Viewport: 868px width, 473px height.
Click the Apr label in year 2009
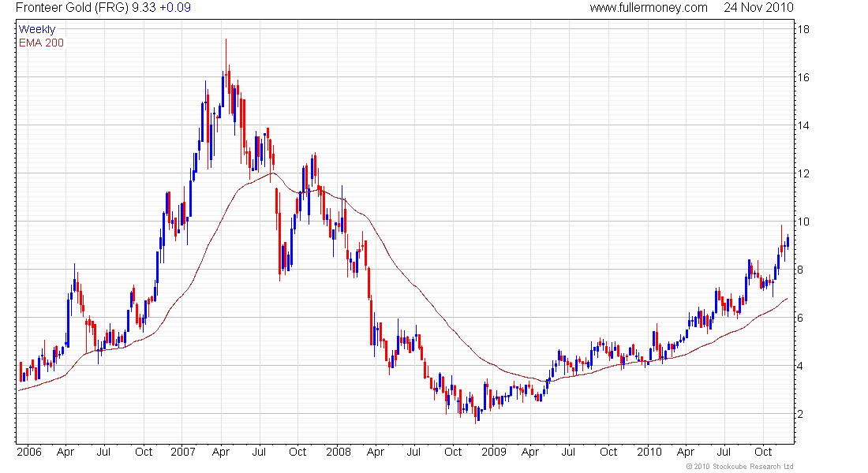529,453
